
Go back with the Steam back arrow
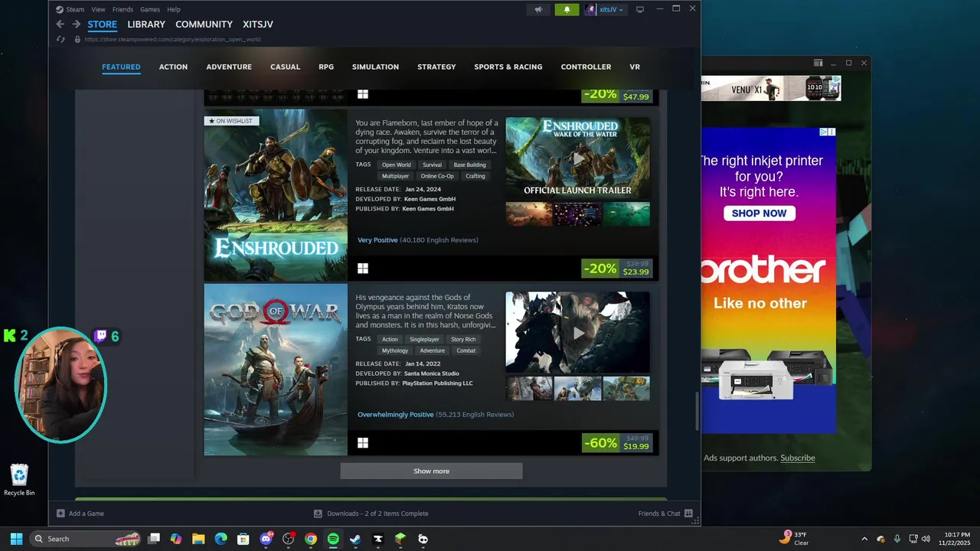coord(60,24)
